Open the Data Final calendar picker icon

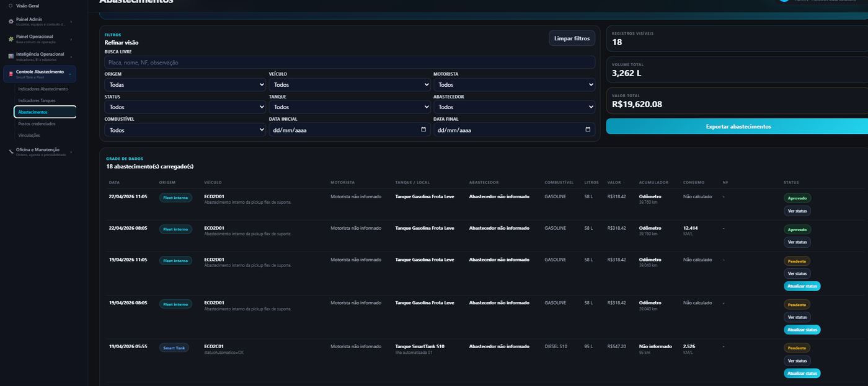pyautogui.click(x=588, y=129)
